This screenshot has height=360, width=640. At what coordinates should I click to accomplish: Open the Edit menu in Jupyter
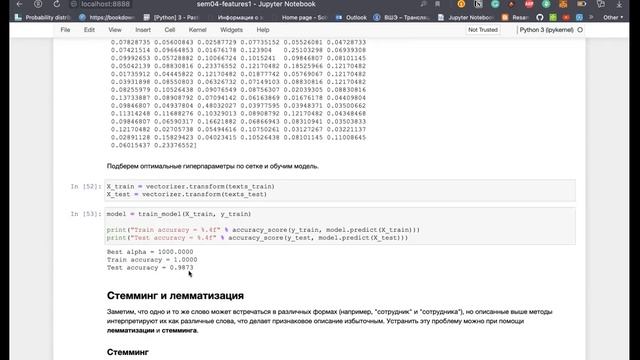coord(89,30)
